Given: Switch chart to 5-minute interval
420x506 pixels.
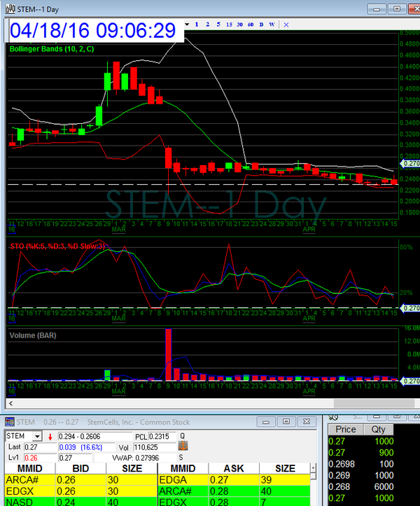Looking at the screenshot, I should tap(218, 24).
